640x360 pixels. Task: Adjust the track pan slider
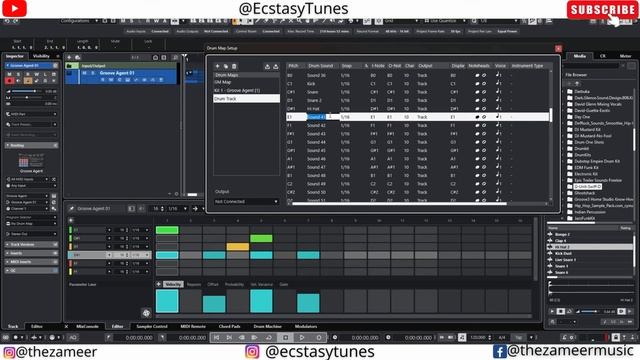click(x=28, y=98)
